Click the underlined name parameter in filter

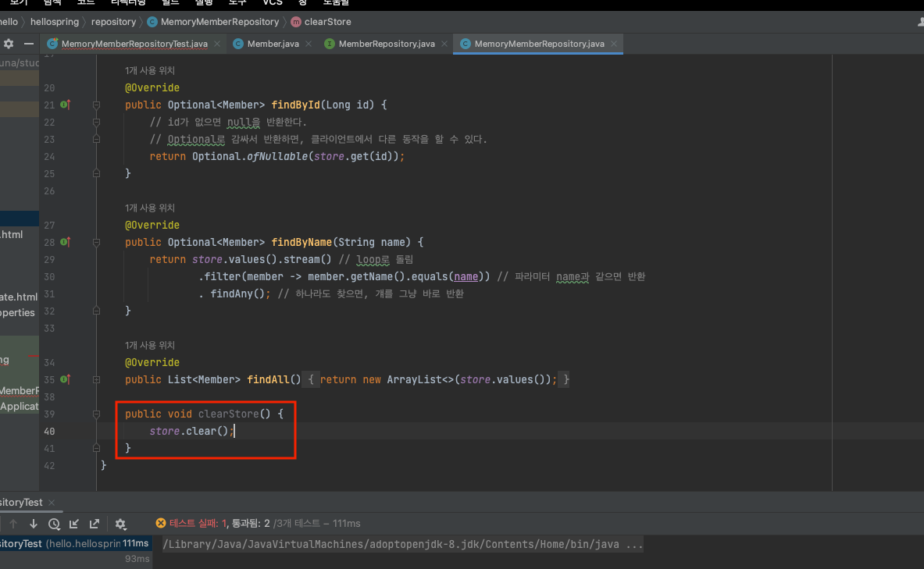click(466, 276)
